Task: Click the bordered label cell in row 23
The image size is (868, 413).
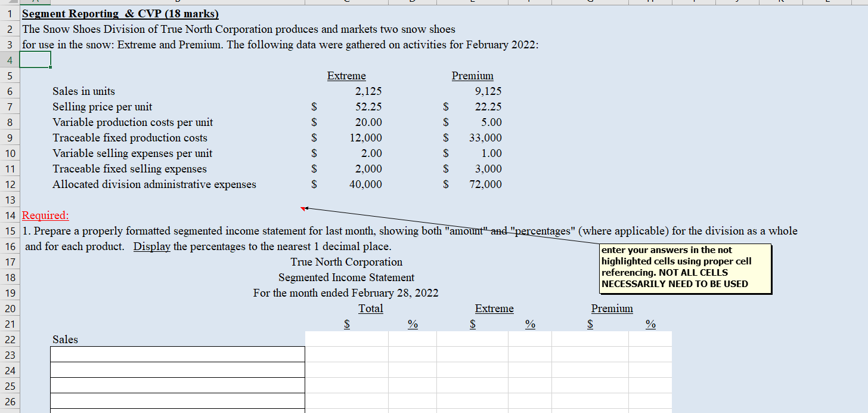Action: pos(178,355)
